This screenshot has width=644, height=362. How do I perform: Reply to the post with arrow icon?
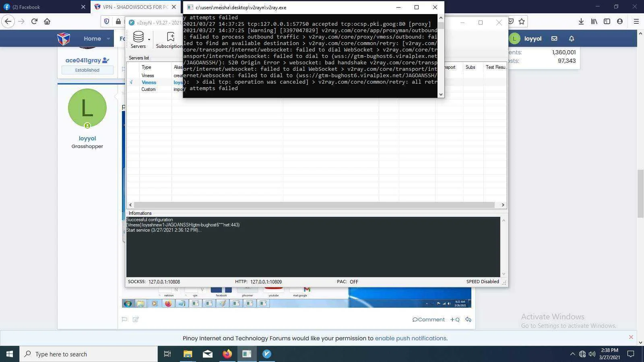click(469, 319)
